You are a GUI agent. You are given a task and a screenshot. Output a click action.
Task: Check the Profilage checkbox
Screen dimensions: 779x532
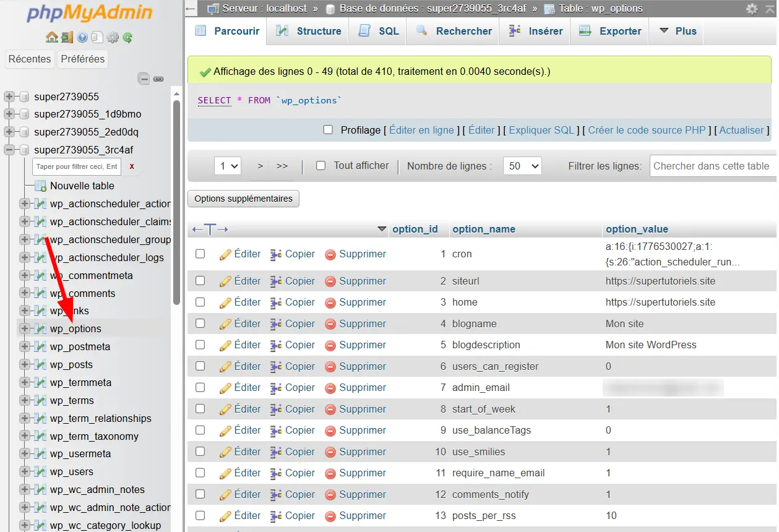(x=329, y=130)
